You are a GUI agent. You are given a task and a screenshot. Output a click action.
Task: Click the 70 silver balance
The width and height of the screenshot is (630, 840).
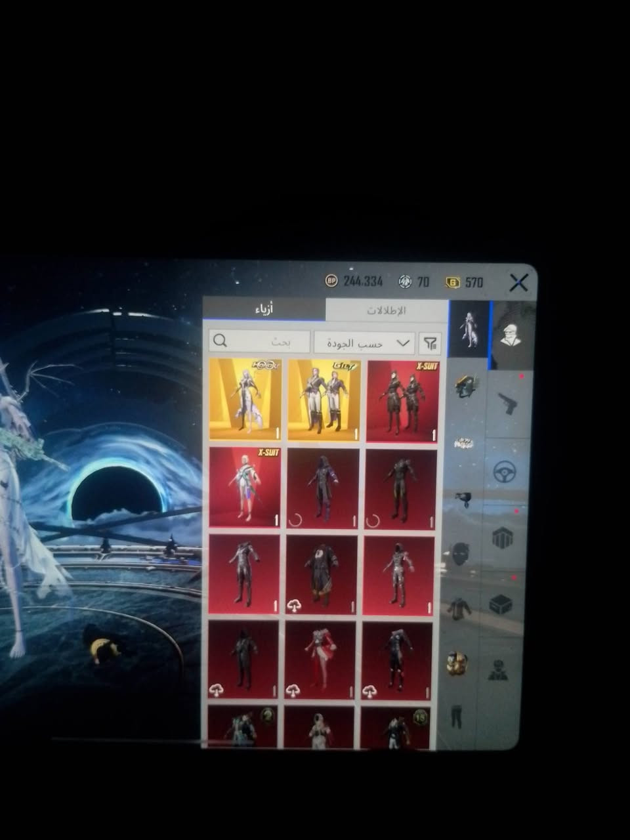click(423, 282)
